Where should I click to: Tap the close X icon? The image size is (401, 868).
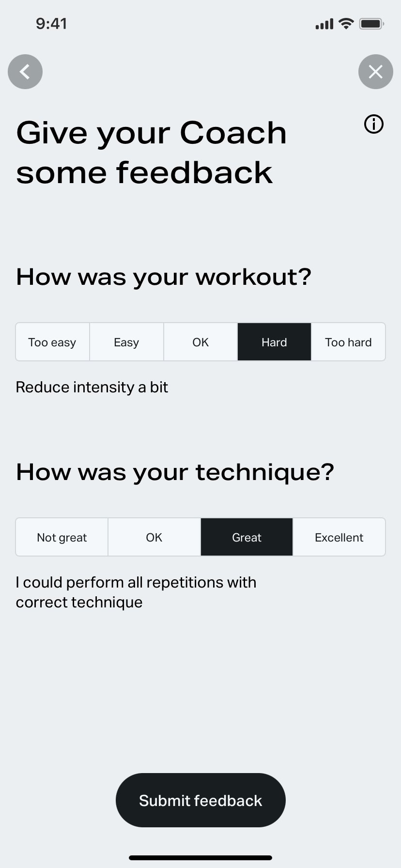click(375, 71)
